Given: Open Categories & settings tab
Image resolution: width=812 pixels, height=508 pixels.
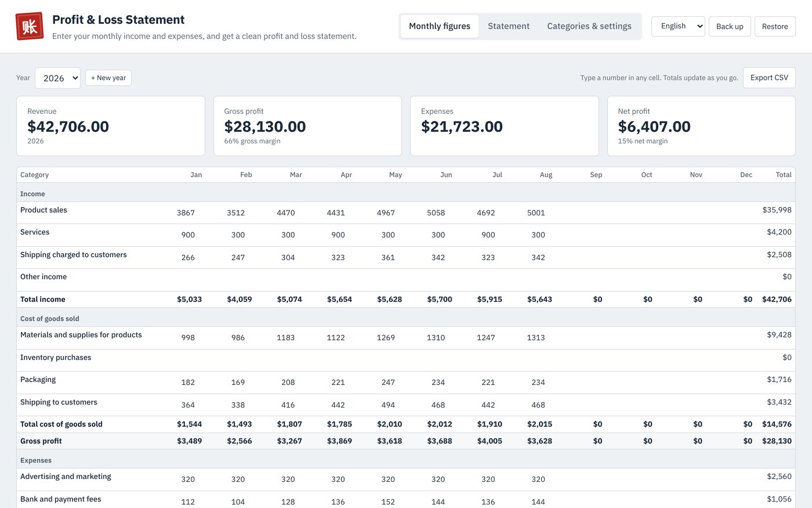Looking at the screenshot, I should click(x=589, y=26).
